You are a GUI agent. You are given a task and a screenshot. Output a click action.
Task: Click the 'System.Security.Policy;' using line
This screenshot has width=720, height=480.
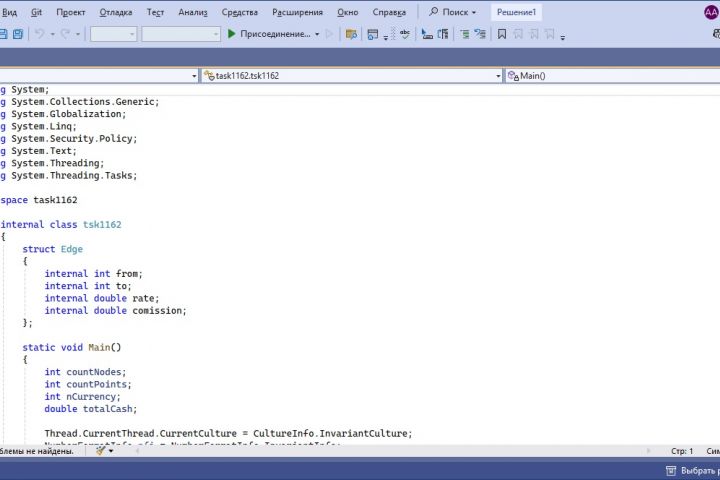tap(74, 139)
